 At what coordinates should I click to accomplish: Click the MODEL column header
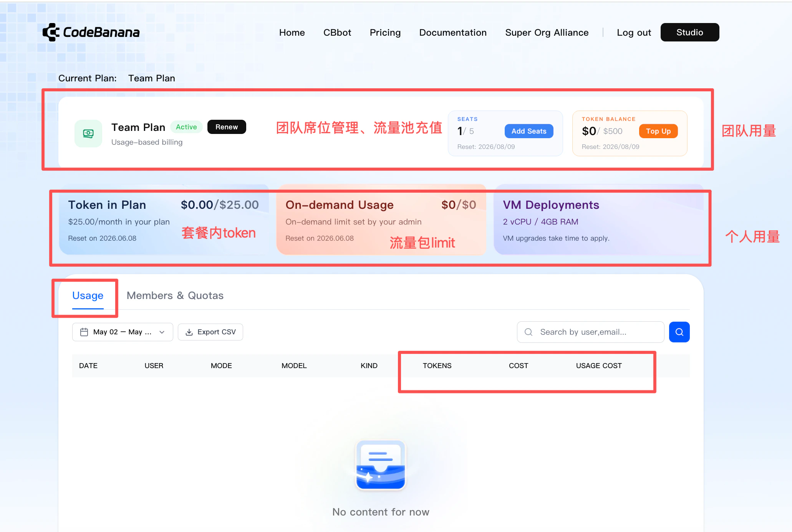294,366
